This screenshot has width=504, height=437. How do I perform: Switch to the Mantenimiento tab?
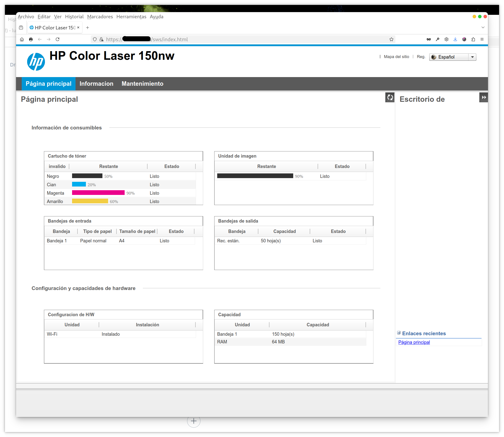[142, 84]
